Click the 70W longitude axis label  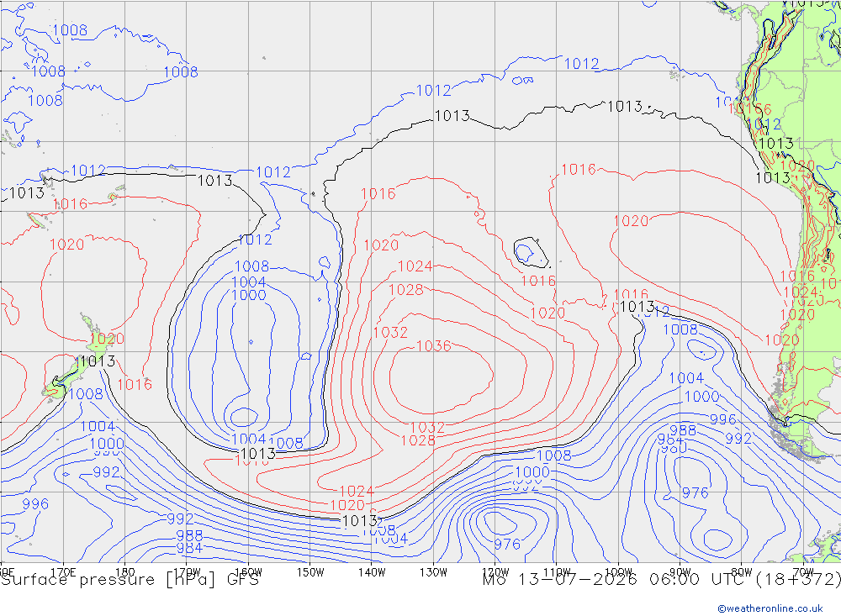[803, 572]
